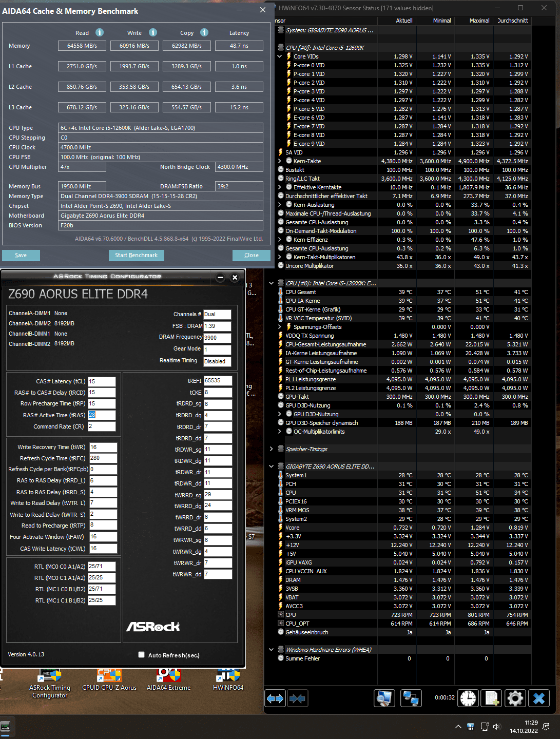Screen dimensions: 560x739
Task: Expand Kern-Takt-Multiplikatoren row
Action: point(280,257)
